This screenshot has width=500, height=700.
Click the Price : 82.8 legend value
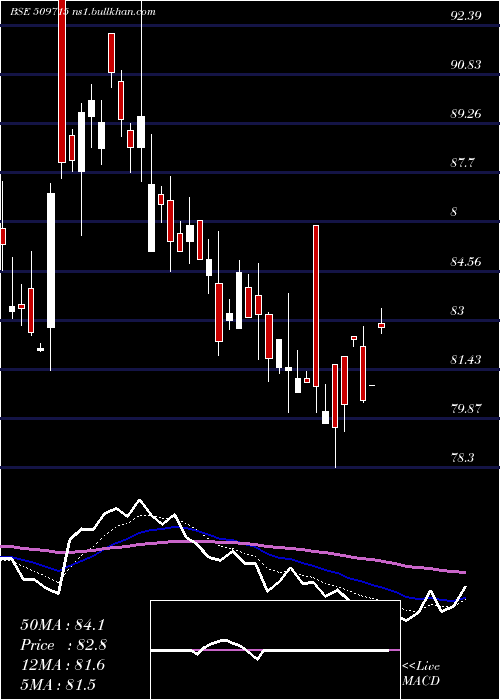pos(63,645)
